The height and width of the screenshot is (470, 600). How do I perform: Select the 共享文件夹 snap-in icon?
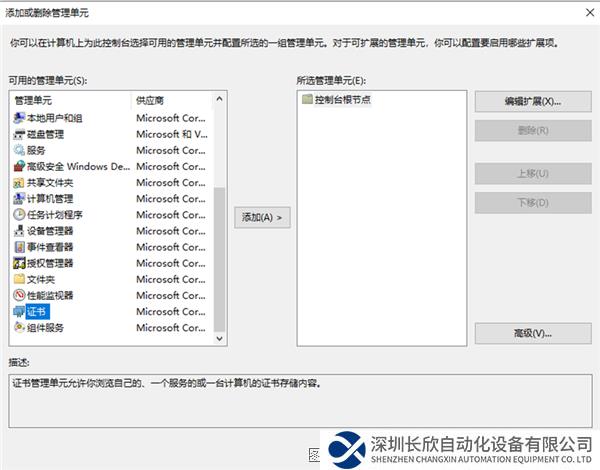point(19,182)
